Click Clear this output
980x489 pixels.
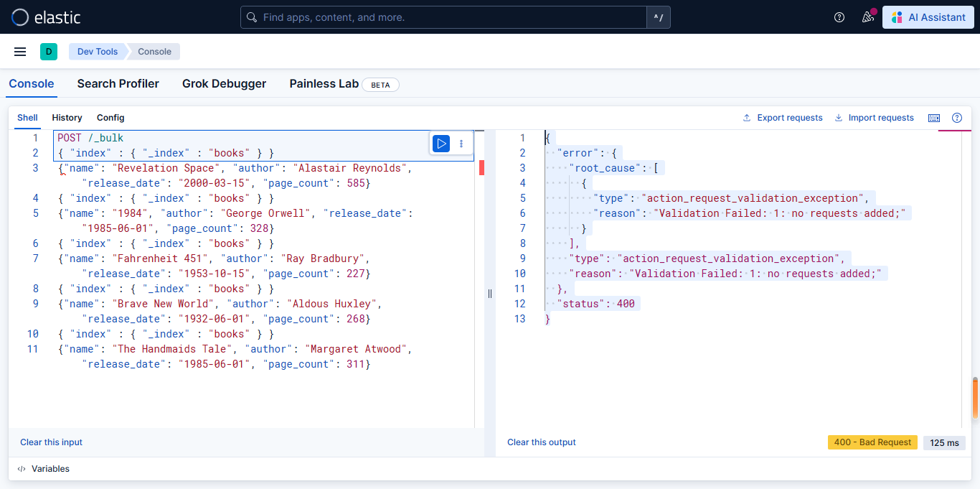tap(542, 442)
